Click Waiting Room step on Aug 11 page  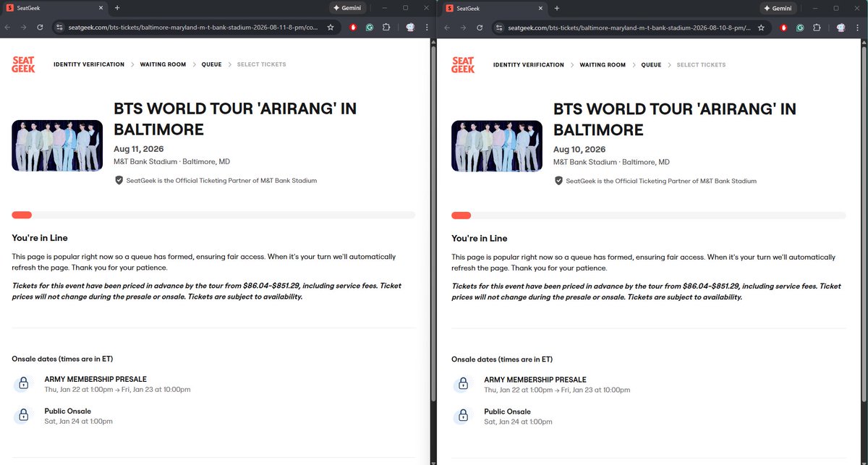click(163, 64)
